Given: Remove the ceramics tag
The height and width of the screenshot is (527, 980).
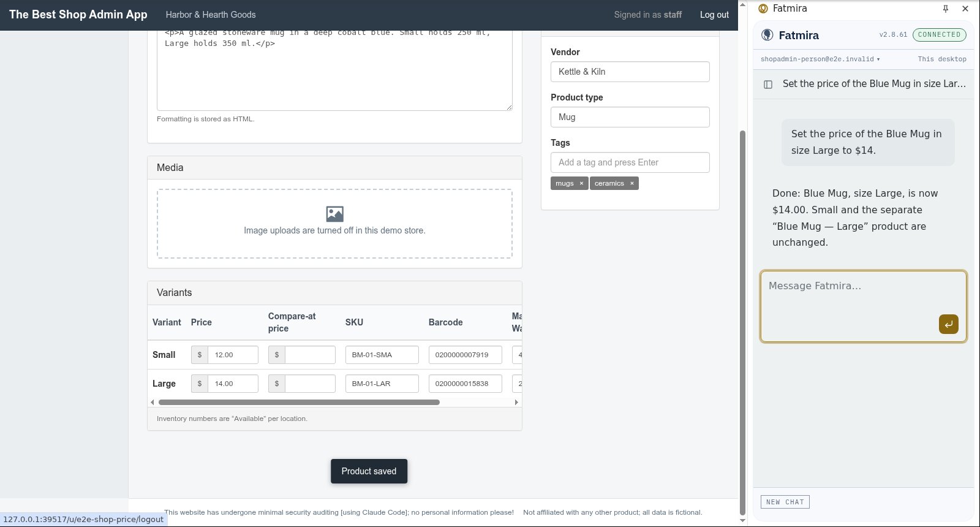Looking at the screenshot, I should 632,183.
